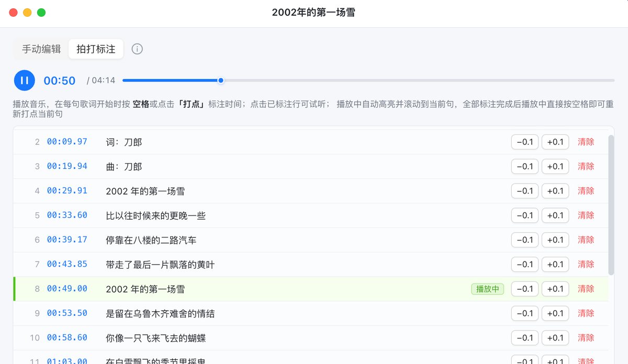The image size is (628, 364).
Task: Clear timestamp of 曲：刀郎 row
Action: click(x=586, y=166)
